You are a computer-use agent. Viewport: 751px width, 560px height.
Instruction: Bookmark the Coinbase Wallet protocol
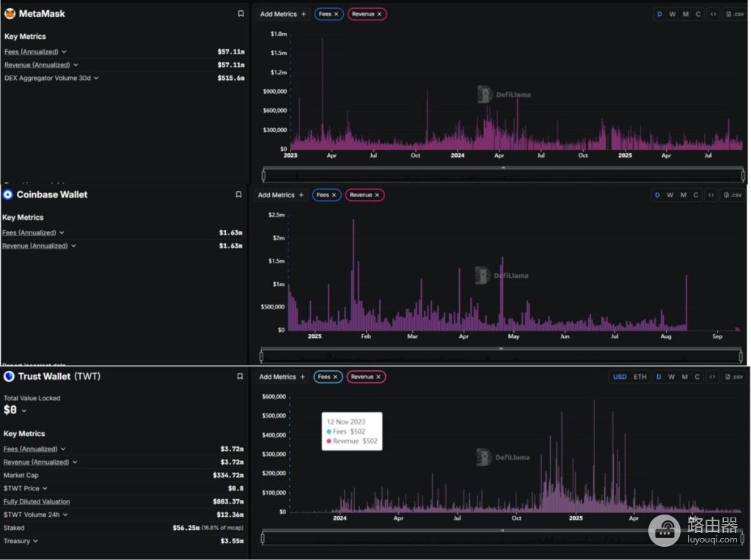coord(238,195)
